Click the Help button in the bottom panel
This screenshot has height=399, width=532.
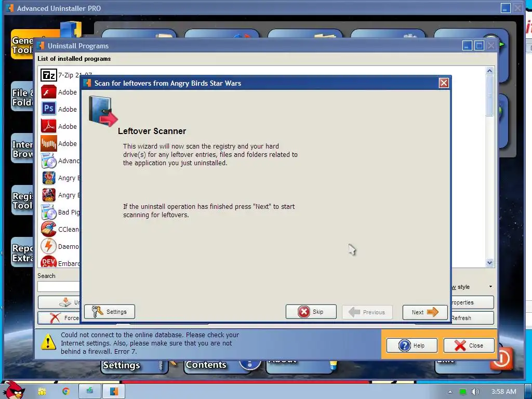click(412, 345)
